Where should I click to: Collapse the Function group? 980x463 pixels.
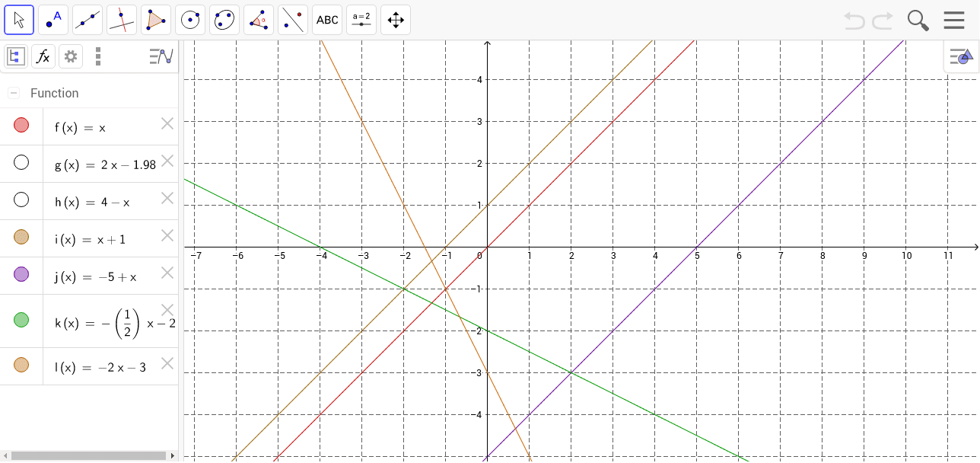point(14,93)
